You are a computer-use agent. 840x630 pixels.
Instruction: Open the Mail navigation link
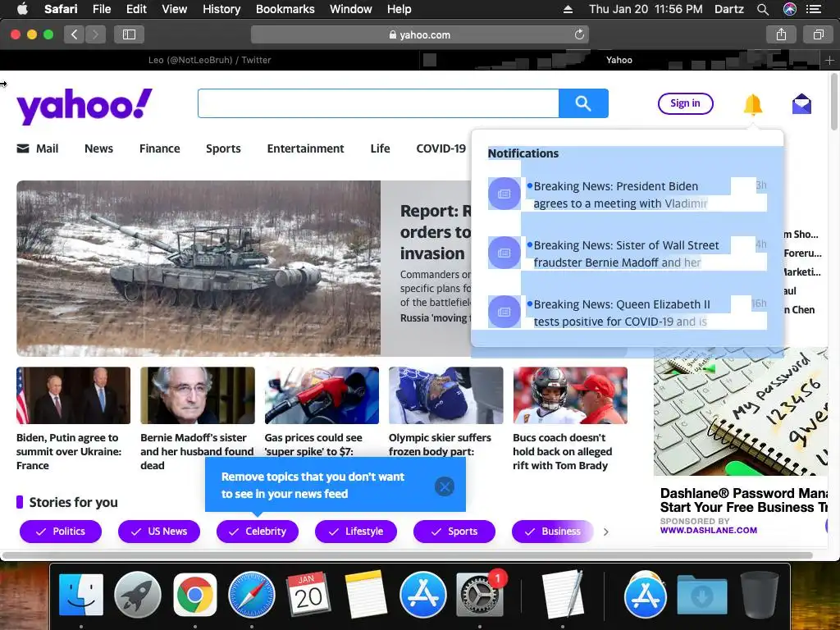[38, 148]
